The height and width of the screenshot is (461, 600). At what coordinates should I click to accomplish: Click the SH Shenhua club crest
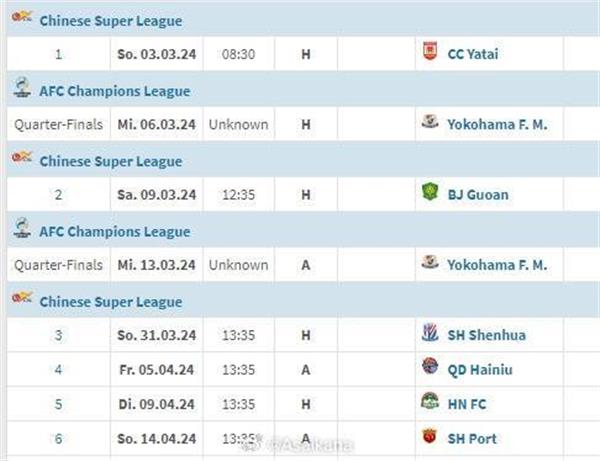pyautogui.click(x=430, y=335)
